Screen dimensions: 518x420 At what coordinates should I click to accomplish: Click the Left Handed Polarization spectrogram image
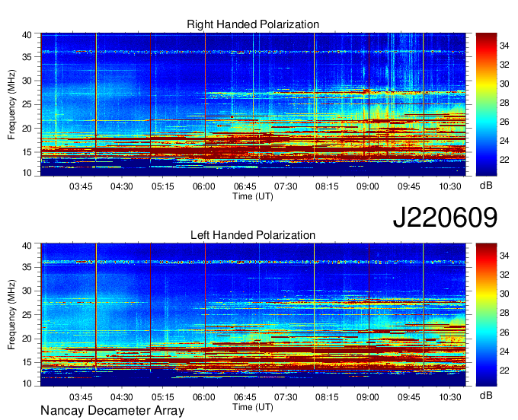coord(253,315)
